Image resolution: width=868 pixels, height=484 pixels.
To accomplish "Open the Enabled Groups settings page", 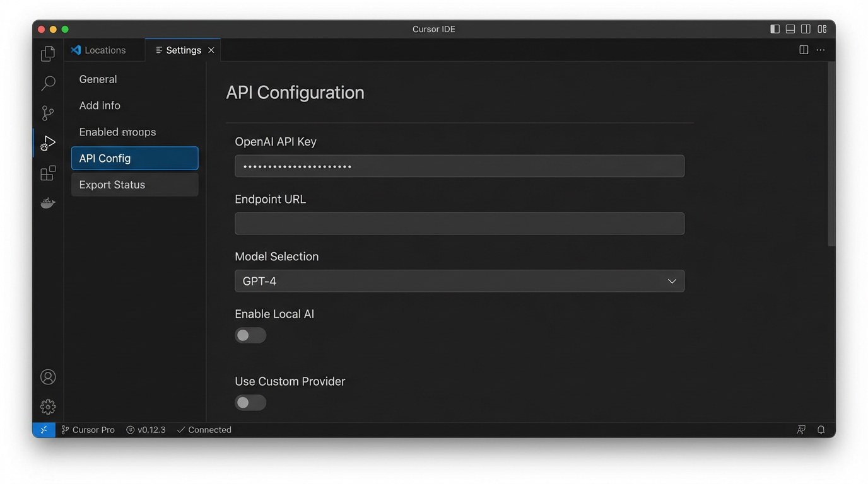I will [117, 132].
